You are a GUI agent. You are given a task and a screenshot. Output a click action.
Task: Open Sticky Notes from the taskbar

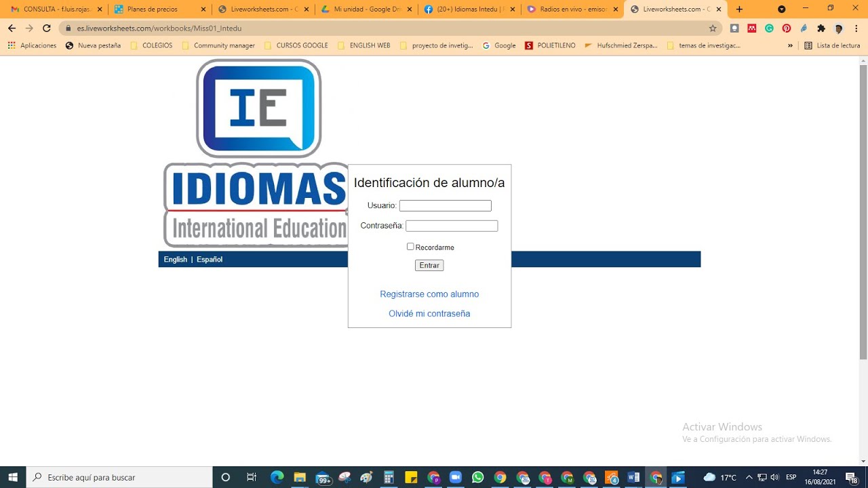(411, 477)
